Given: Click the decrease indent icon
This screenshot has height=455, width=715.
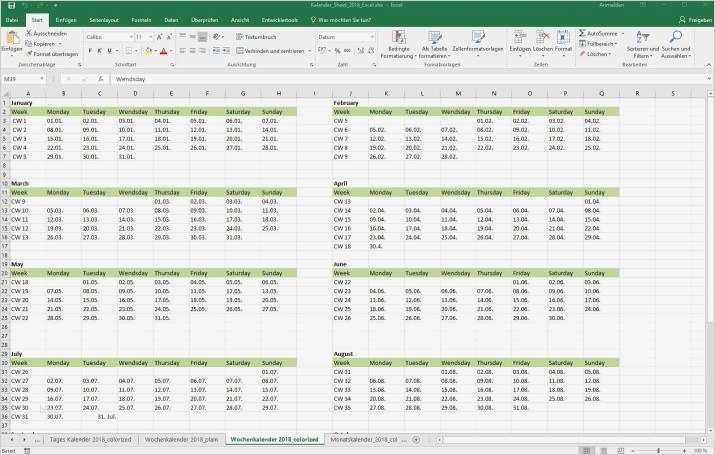Looking at the screenshot, I should point(216,51).
